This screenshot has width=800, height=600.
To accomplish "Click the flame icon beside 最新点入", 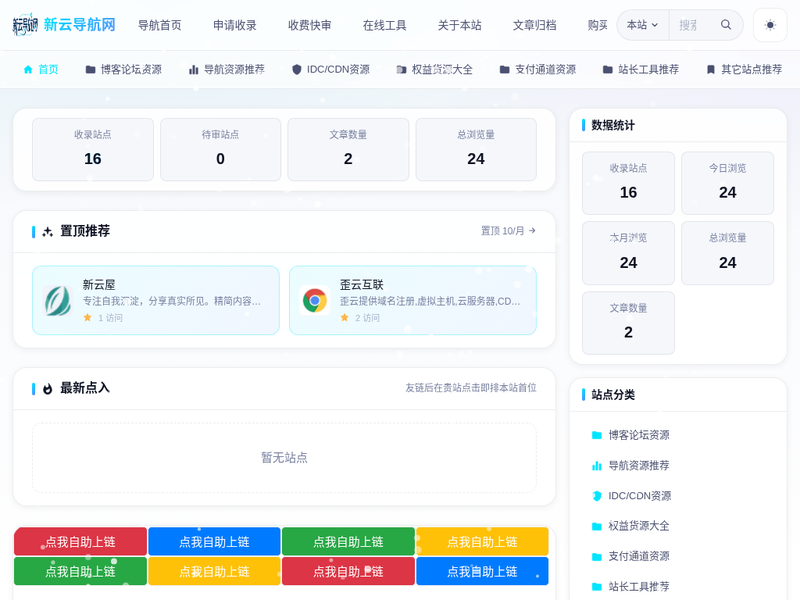I will tap(47, 389).
